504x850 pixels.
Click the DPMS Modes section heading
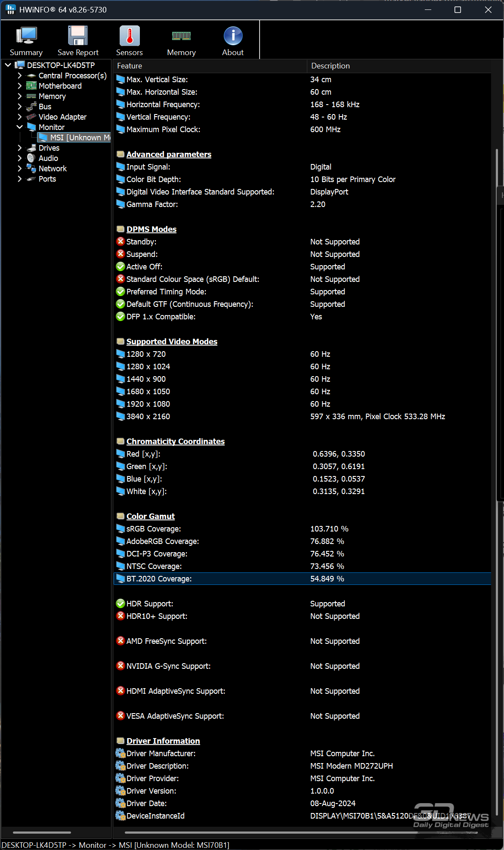(x=152, y=229)
